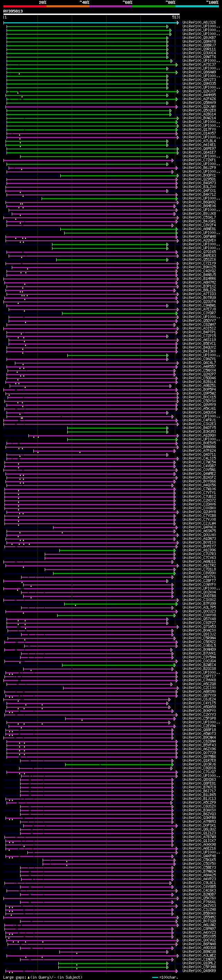This screenshot has width=222, height=980.
Task: Select hit label UniRef100_Q17FY0
Action: point(199,129)
